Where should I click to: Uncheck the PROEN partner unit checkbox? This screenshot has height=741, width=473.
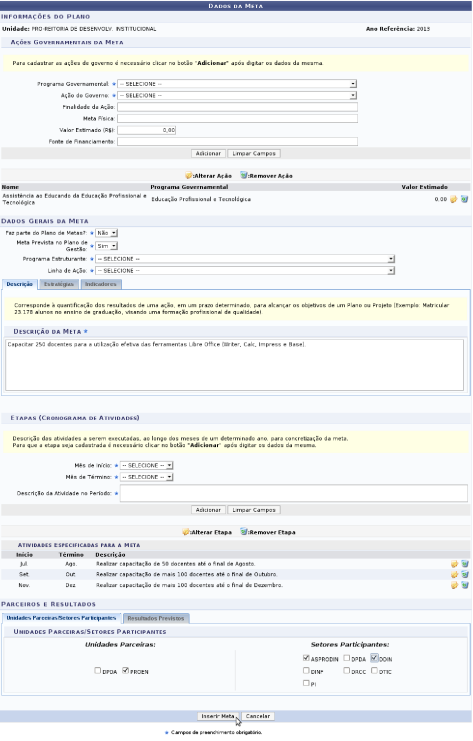(125, 671)
